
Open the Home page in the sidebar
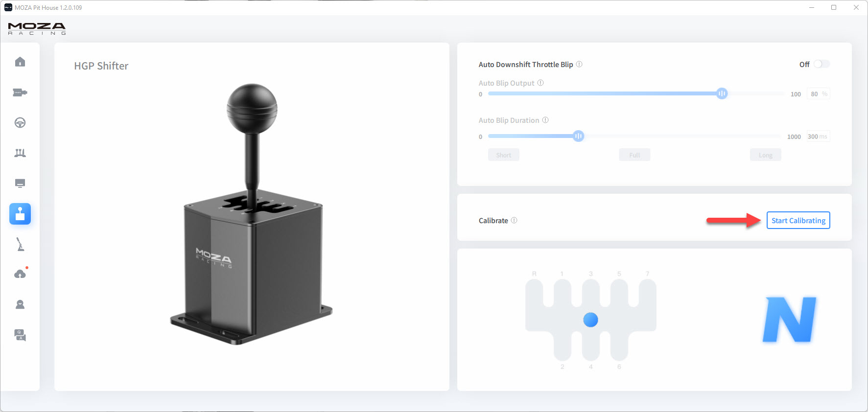pyautogui.click(x=20, y=62)
